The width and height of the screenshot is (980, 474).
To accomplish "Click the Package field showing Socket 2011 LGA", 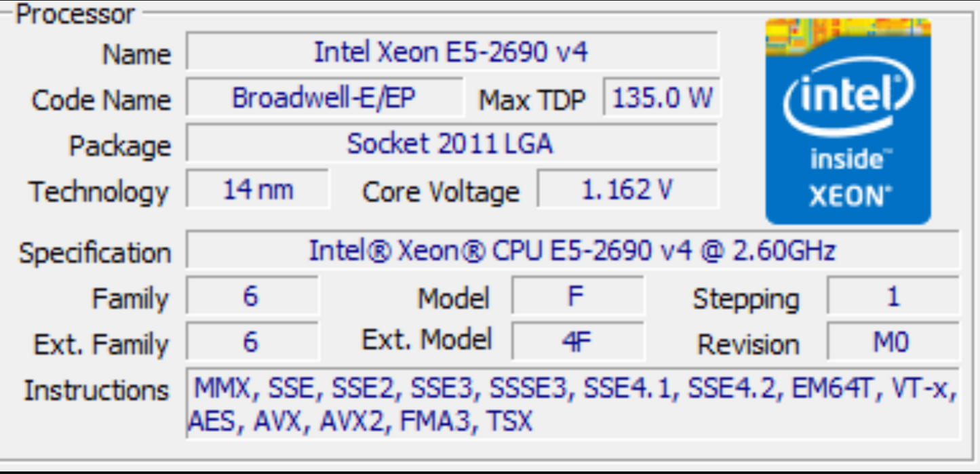I will point(451,144).
